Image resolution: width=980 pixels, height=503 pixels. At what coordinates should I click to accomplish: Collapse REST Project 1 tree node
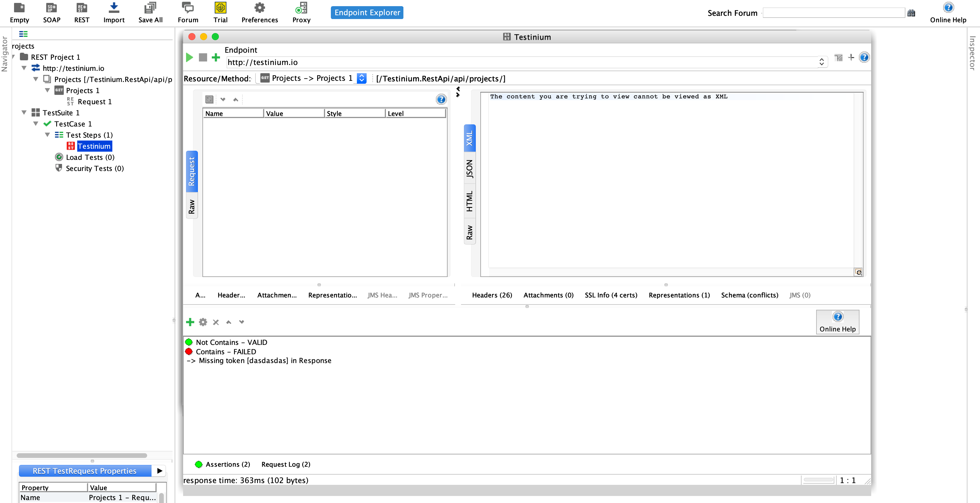(x=14, y=57)
